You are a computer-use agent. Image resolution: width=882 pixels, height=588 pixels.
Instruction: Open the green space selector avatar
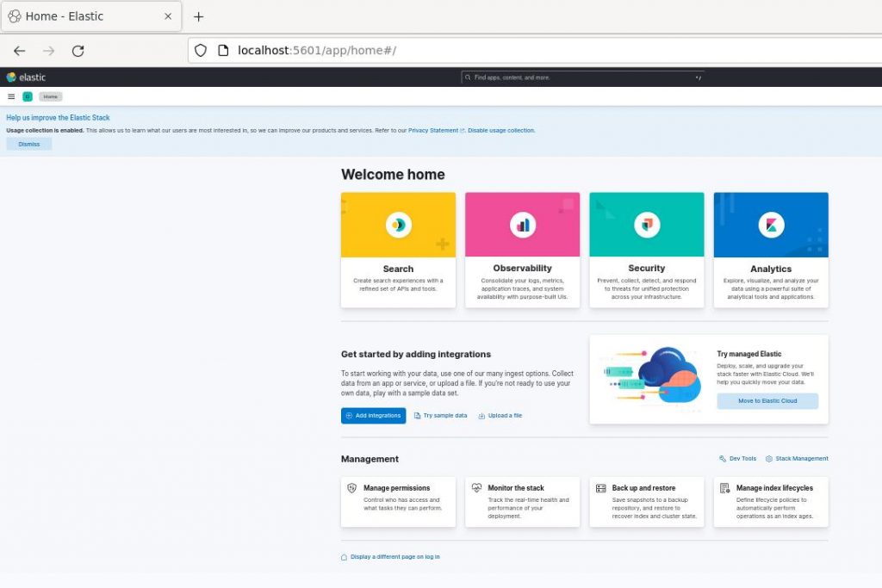pyautogui.click(x=28, y=96)
